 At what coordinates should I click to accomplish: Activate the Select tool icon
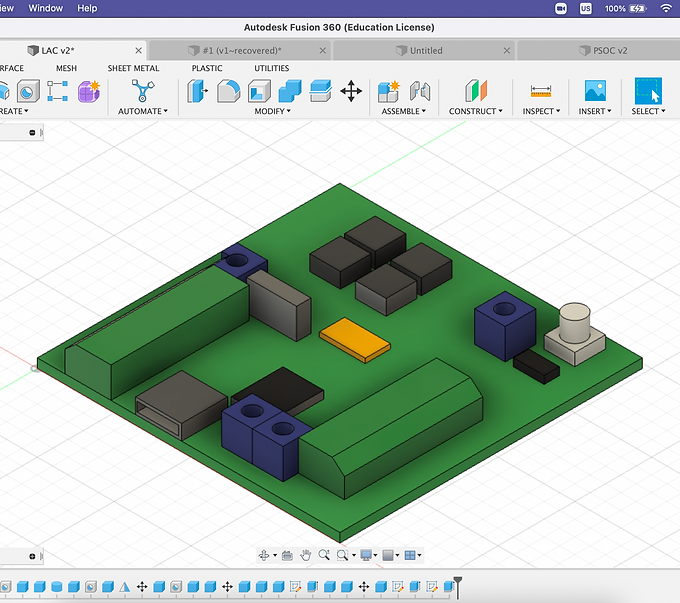tap(648, 91)
